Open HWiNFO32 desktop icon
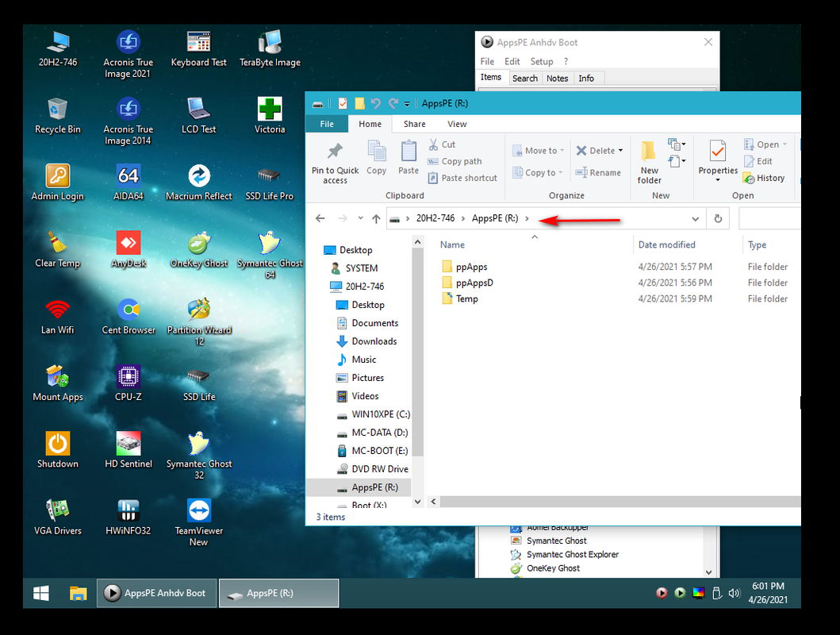 coord(128,517)
